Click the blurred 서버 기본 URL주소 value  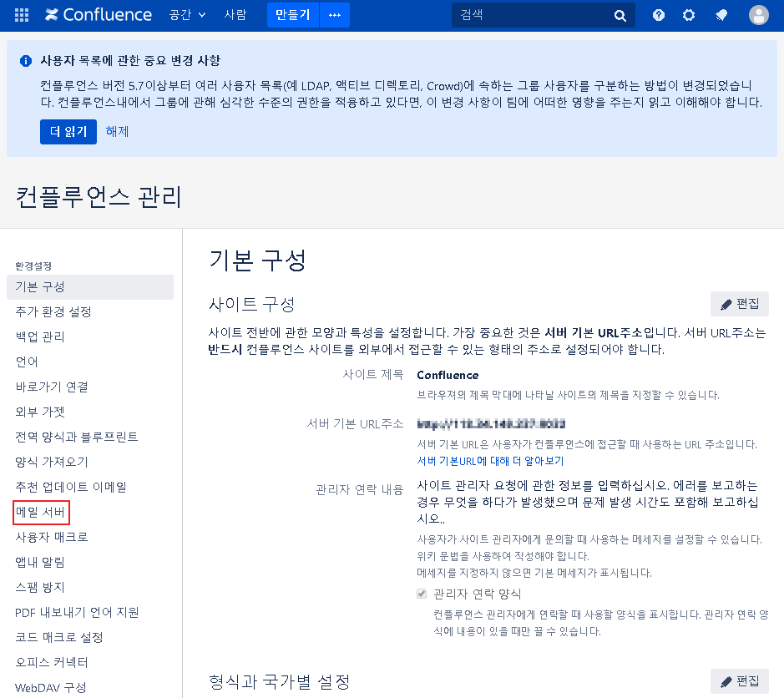pyautogui.click(x=491, y=424)
